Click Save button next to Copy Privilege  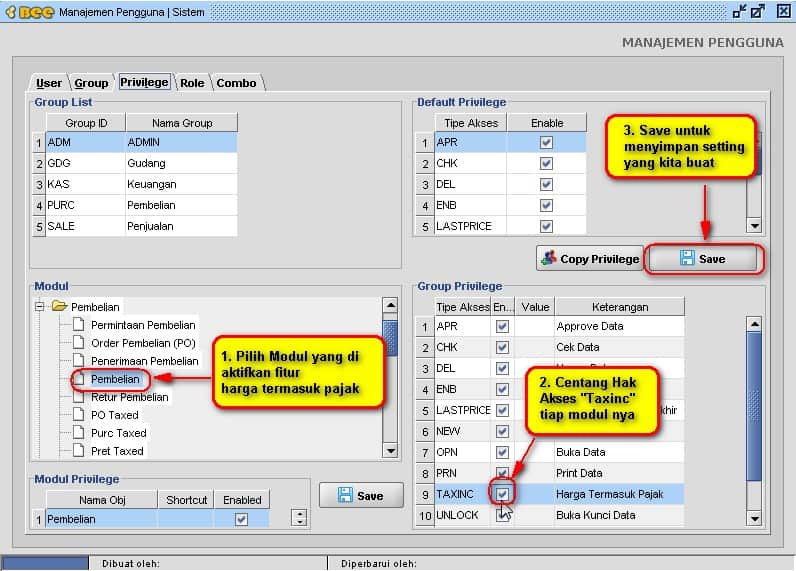tap(704, 259)
